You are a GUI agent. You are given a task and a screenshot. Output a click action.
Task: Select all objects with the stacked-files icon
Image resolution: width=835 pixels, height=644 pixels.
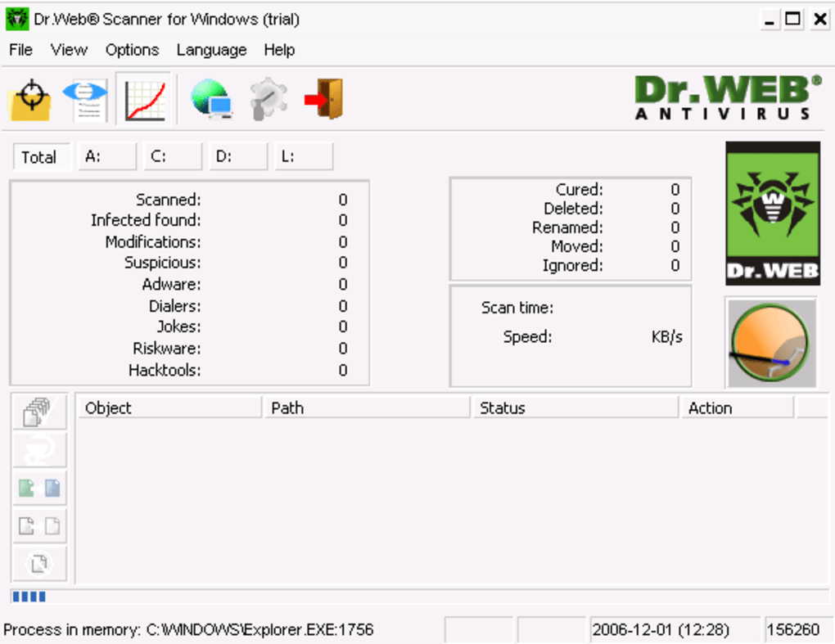click(x=39, y=411)
